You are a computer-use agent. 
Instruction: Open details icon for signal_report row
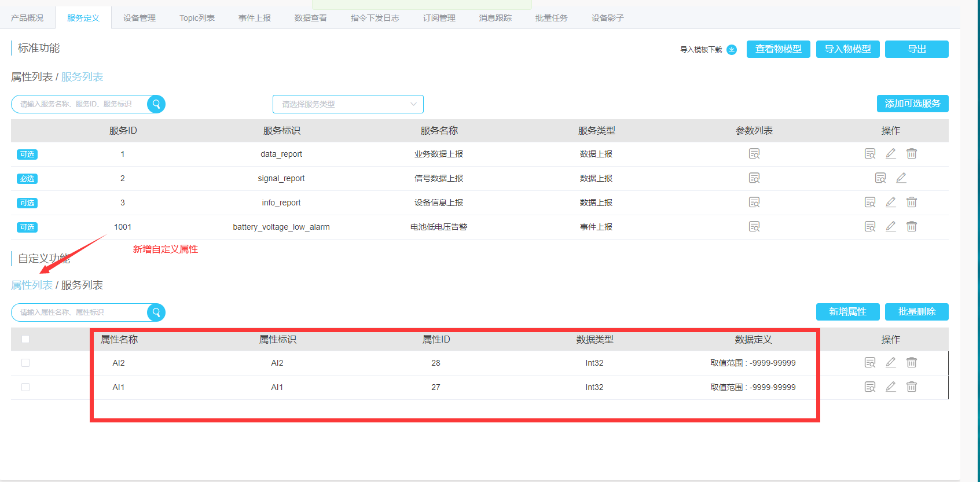point(880,178)
